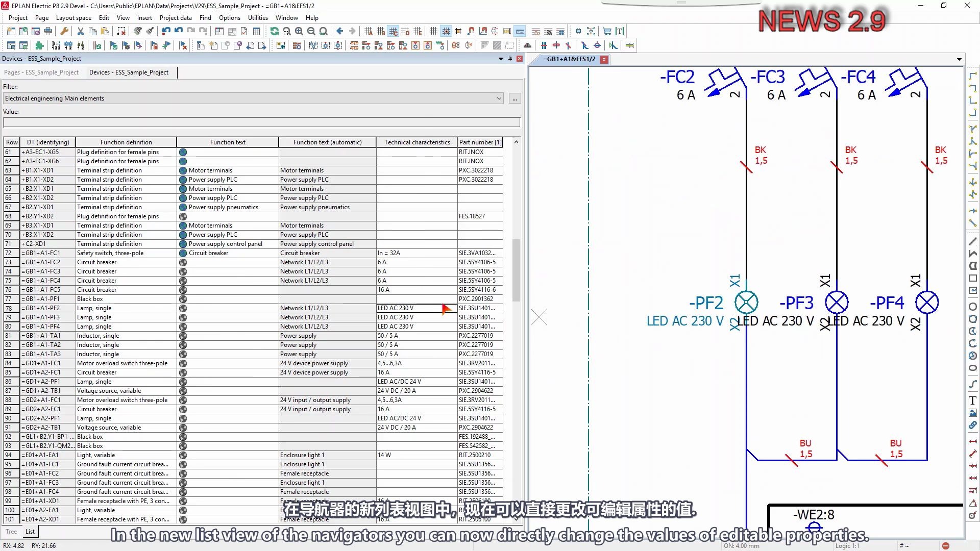Sort by DT (identifying) column header

tap(48, 142)
